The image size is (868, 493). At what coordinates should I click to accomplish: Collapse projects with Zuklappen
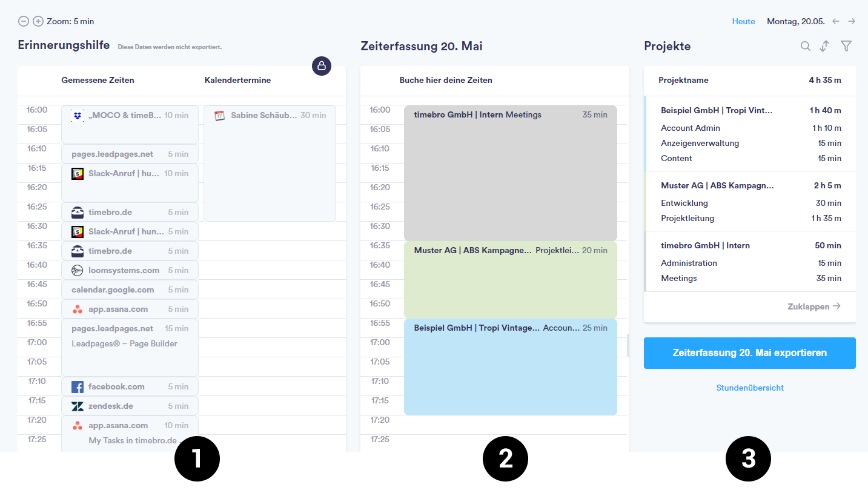814,306
